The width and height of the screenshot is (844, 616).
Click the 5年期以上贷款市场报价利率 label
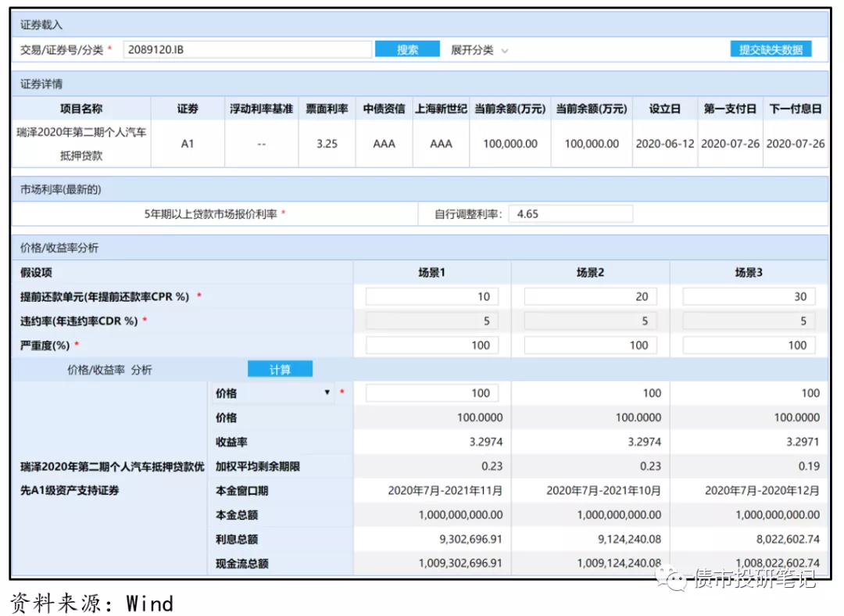[x=210, y=214]
